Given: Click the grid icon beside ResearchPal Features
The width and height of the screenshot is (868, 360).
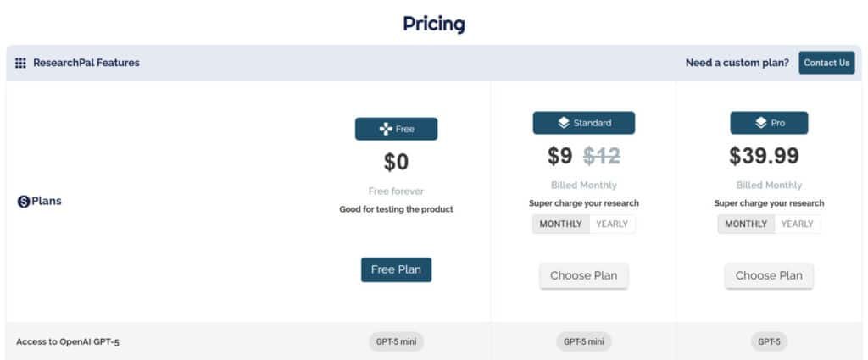Looking at the screenshot, I should pos(20,63).
